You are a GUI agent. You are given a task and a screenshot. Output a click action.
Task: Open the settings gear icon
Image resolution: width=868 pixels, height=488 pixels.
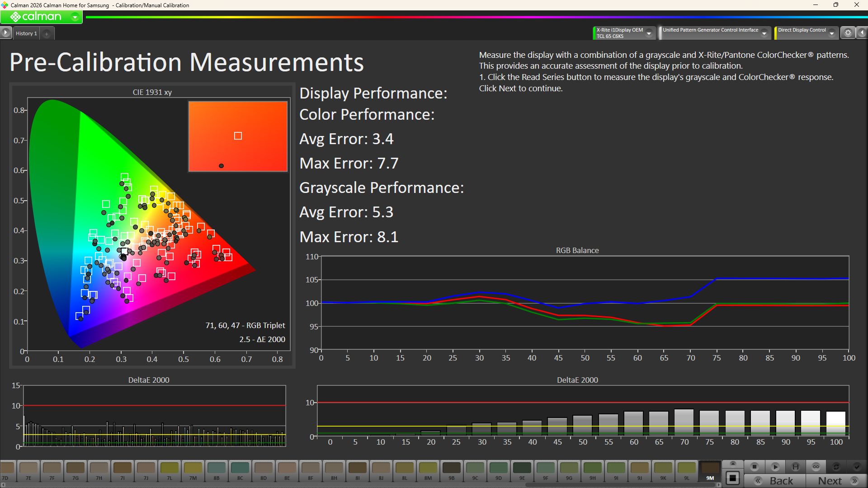[848, 33]
